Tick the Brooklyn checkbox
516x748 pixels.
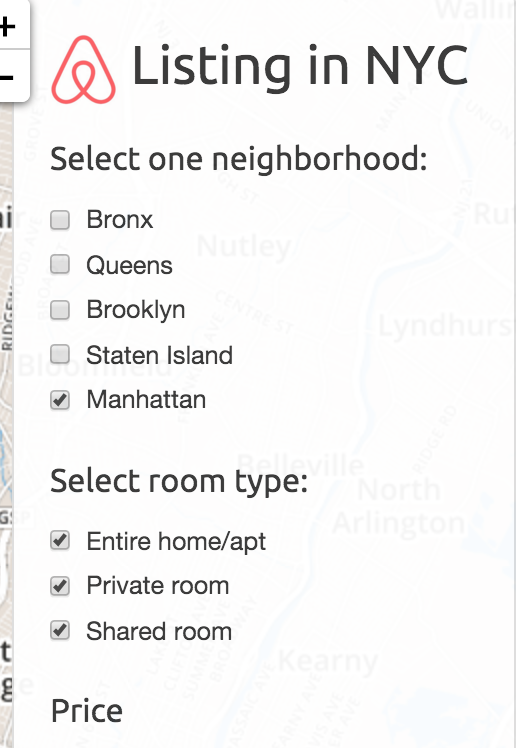pyautogui.click(x=60, y=310)
